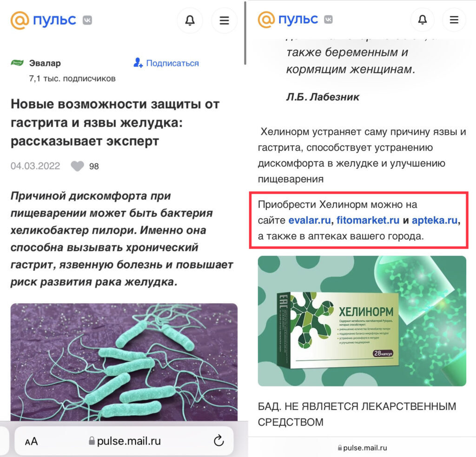Follow the apteka.ru link
Screen dimensions: 476x457
(x=435, y=220)
